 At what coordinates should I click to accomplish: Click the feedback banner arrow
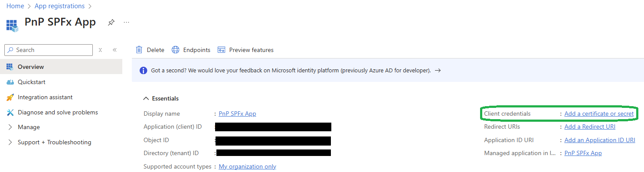coord(438,70)
